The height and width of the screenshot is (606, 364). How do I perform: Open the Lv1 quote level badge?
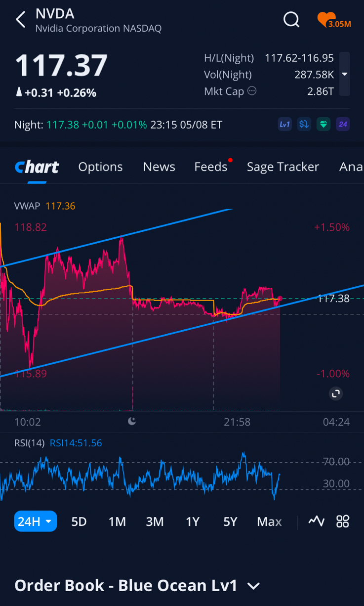285,125
